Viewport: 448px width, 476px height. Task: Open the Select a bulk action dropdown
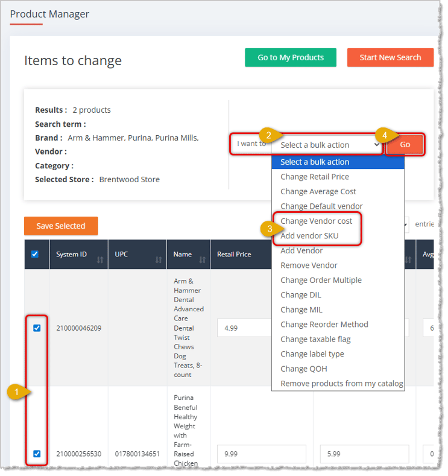(327, 145)
